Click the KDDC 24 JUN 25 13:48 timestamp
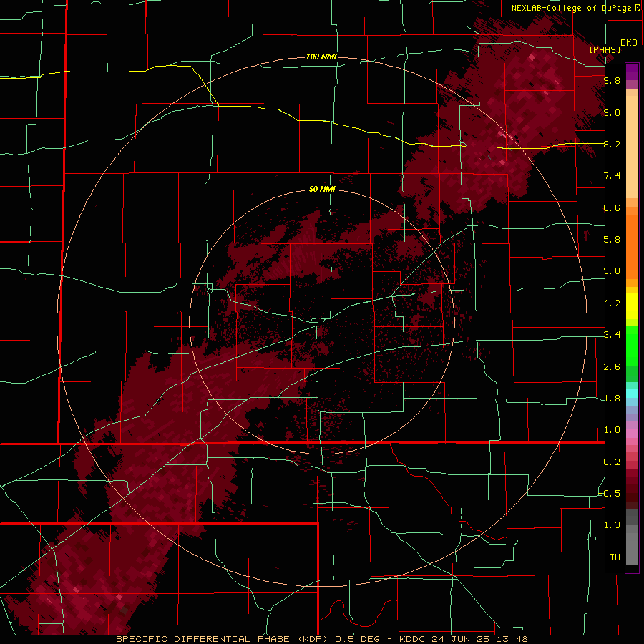The height and width of the screenshot is (644, 644). [x=463, y=639]
